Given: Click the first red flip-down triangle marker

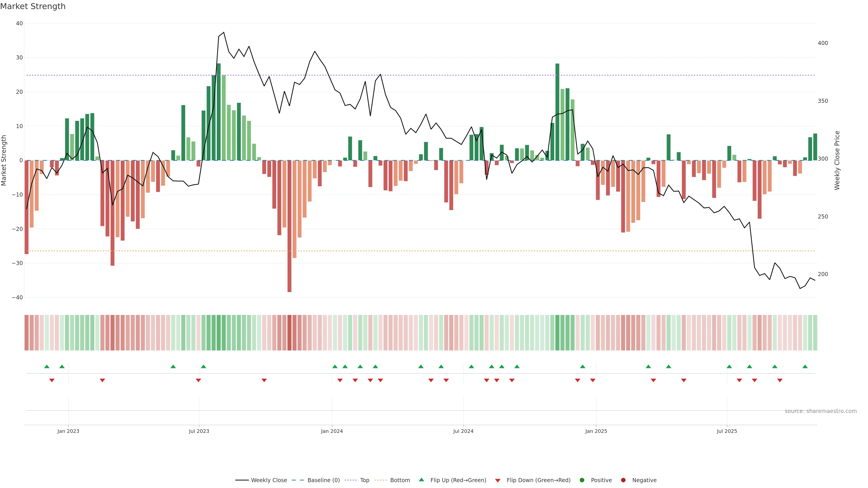Looking at the screenshot, I should coord(52,380).
